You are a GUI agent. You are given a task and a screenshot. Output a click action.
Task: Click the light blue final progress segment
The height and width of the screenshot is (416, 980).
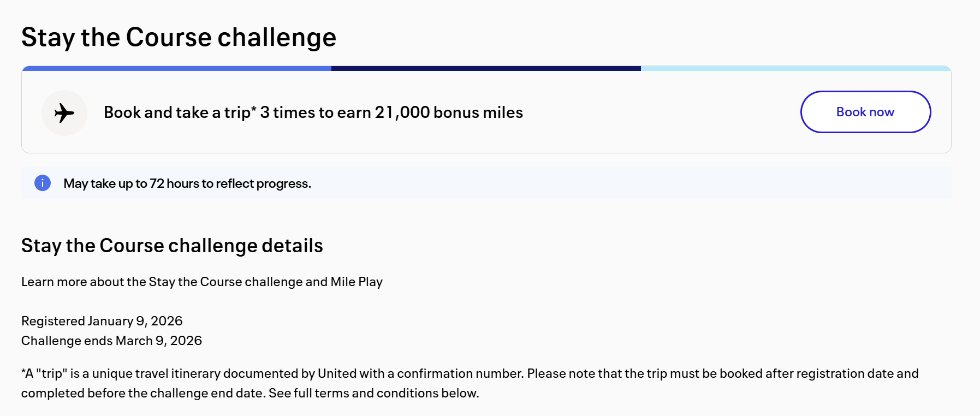[795, 69]
